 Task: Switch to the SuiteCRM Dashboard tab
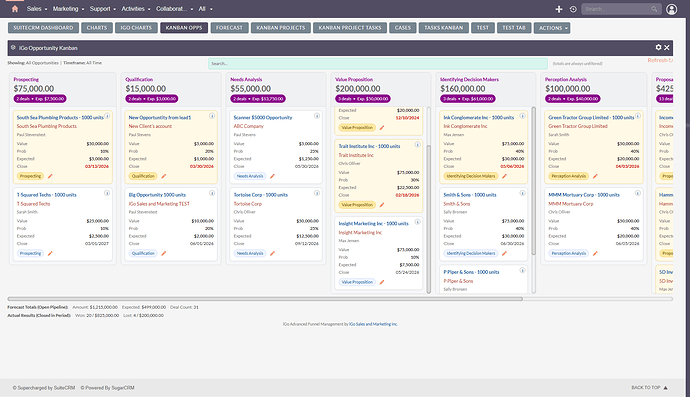pyautogui.click(x=43, y=28)
